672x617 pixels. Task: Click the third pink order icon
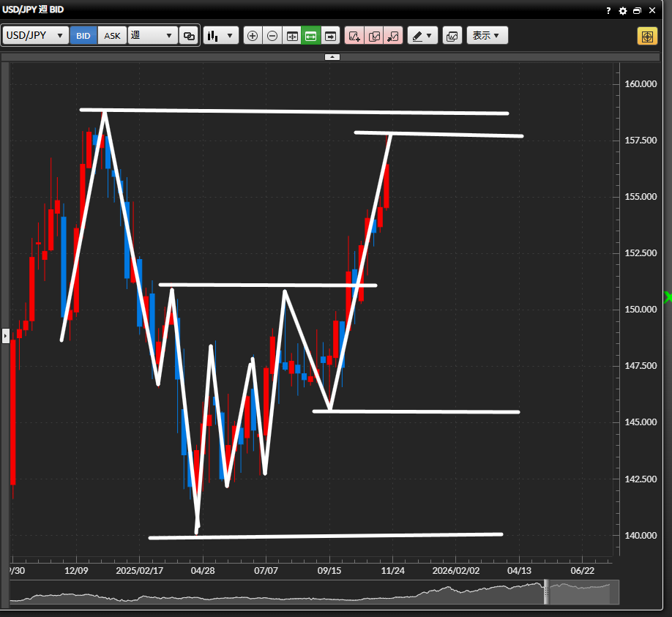pyautogui.click(x=393, y=36)
